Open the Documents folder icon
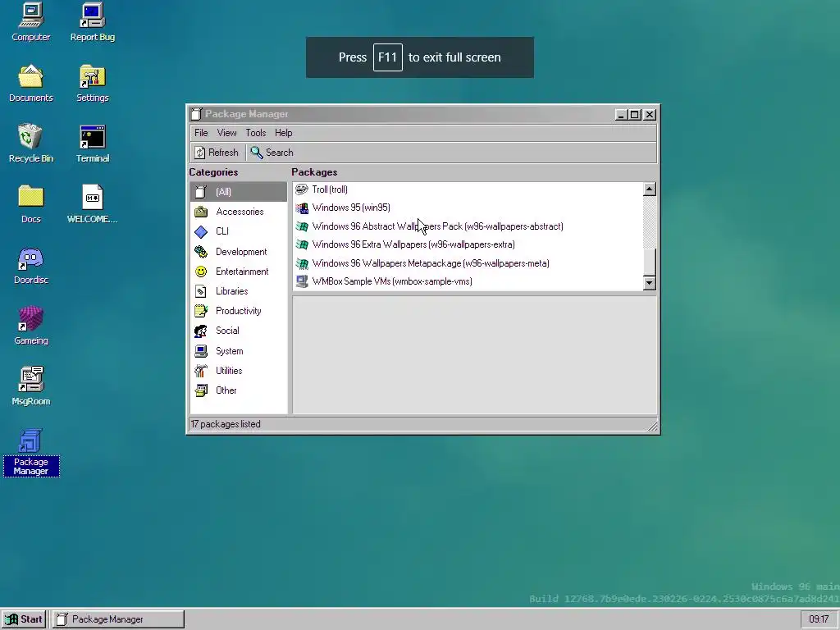The height and width of the screenshot is (630, 840). pos(30,83)
